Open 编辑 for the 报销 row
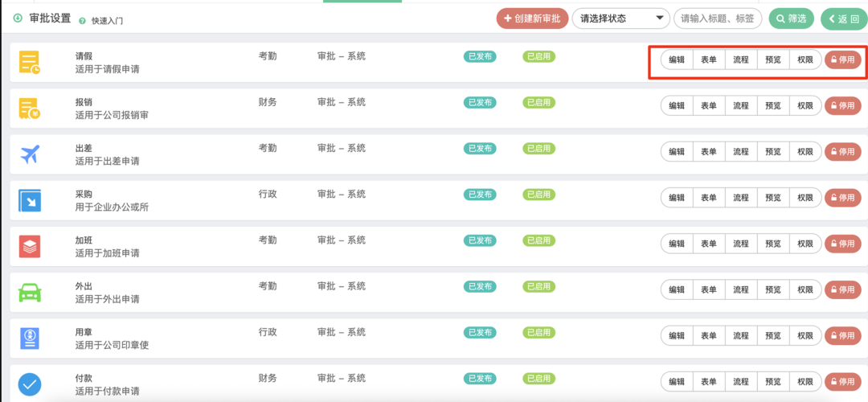Viewport: 868px width, 402px height. click(x=677, y=106)
